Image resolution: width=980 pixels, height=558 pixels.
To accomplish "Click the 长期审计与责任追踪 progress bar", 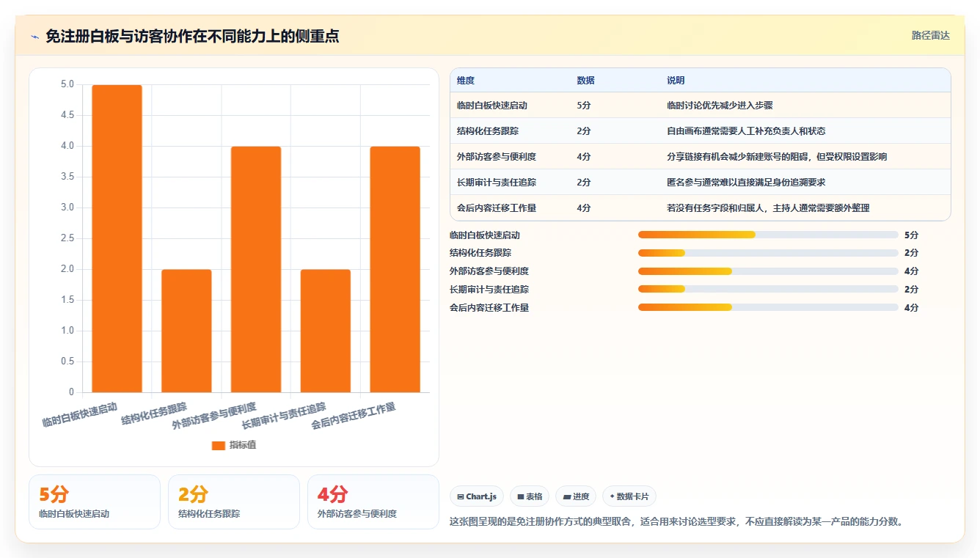I will point(768,290).
